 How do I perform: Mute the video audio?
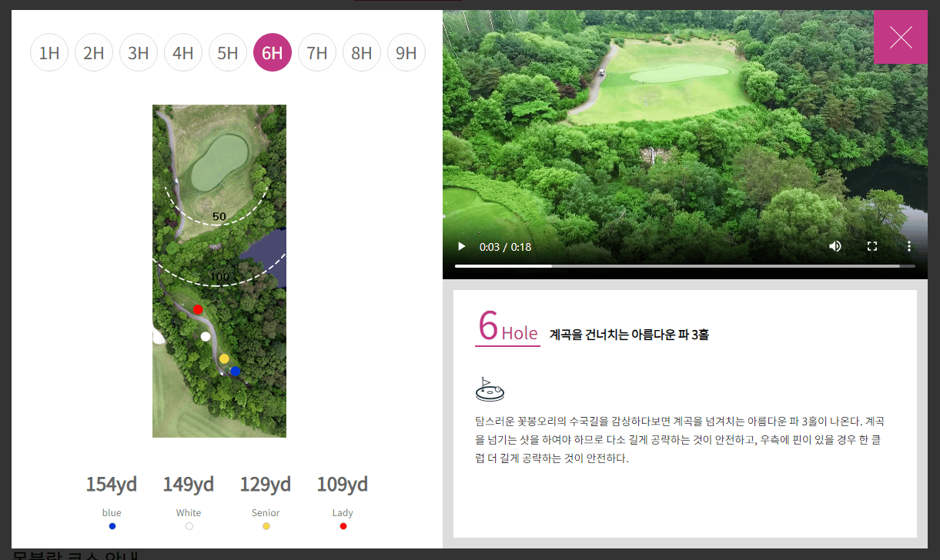coord(835,245)
